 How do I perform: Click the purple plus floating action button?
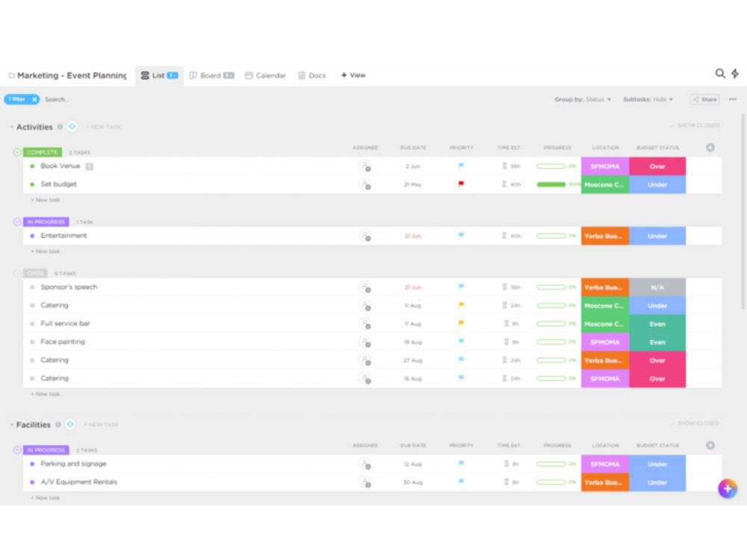tap(727, 488)
